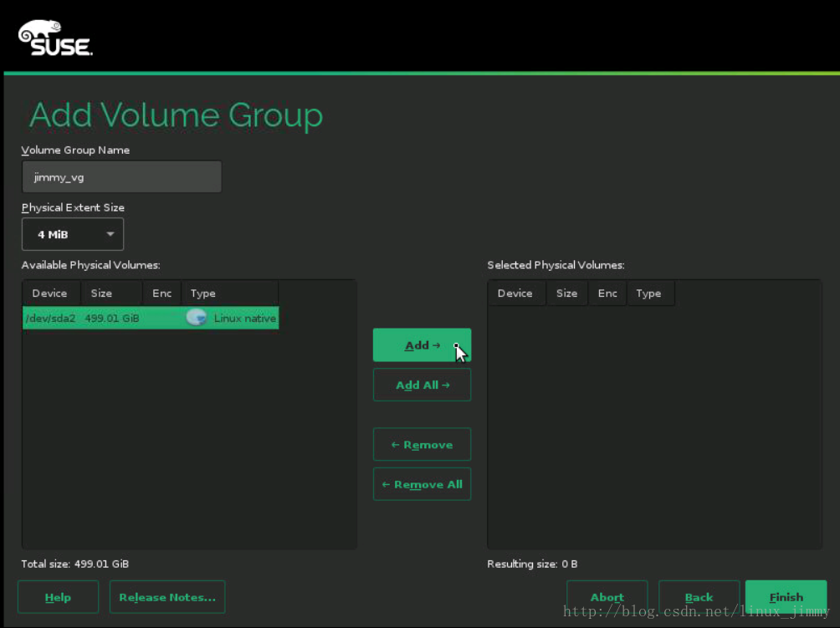
Task: Click the Volume Group Name label
Action: point(75,151)
